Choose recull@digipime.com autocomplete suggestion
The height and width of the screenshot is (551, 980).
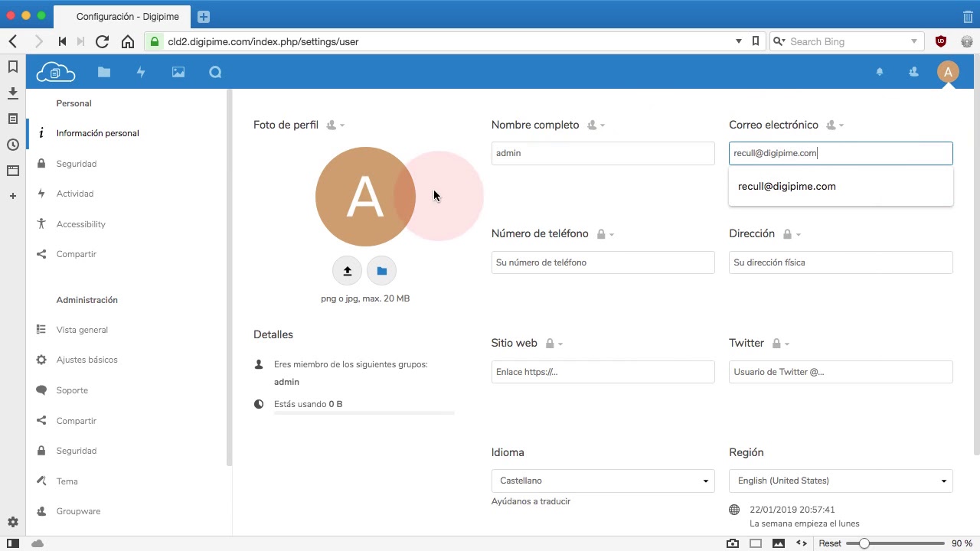(841, 187)
